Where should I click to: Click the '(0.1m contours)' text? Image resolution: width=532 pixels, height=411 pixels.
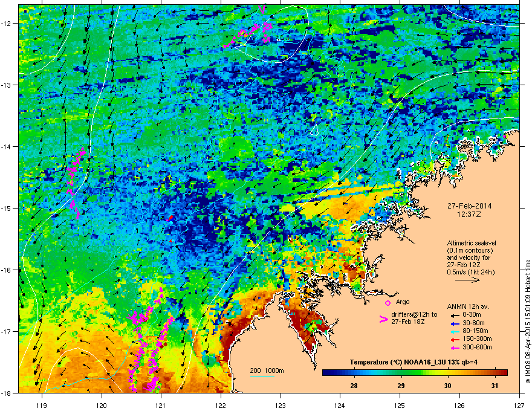pos(470,251)
